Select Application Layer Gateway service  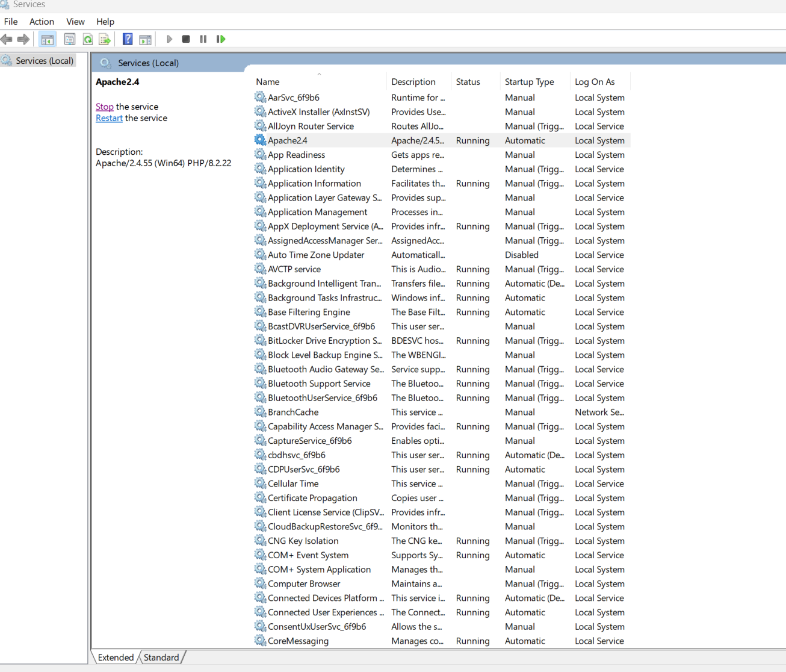tap(441, 198)
